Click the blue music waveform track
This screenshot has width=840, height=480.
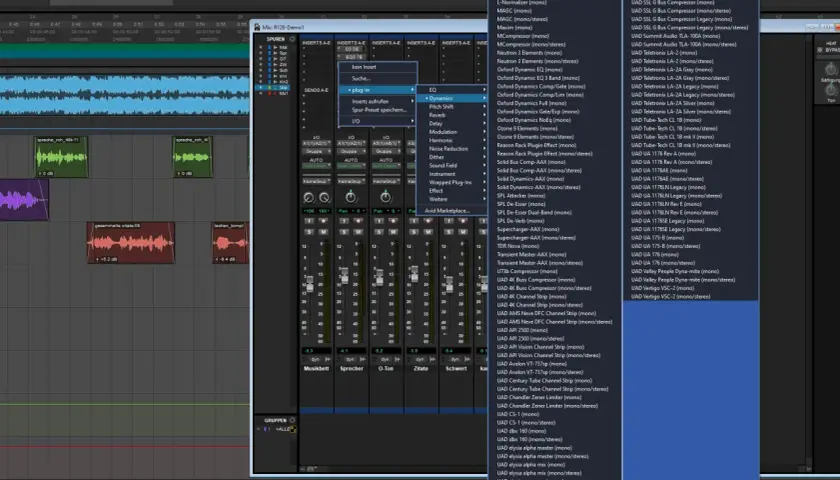124,95
